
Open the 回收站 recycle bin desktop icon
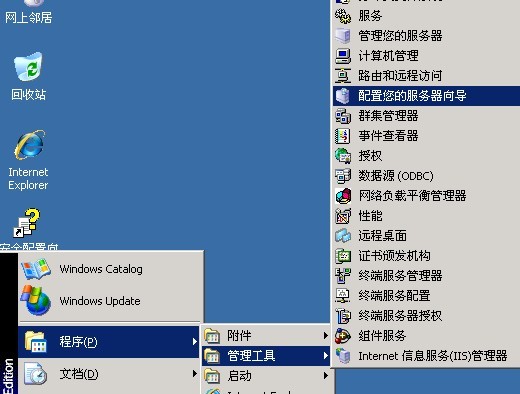(x=28, y=67)
